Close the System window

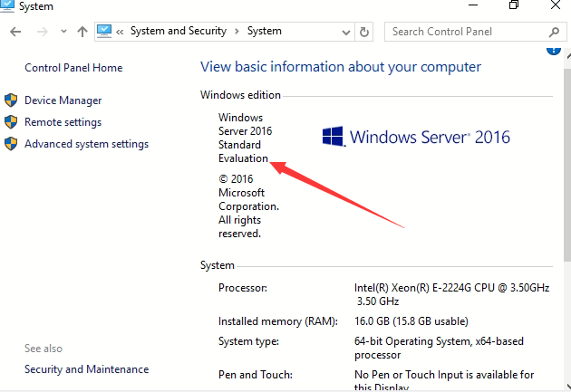[x=556, y=5]
